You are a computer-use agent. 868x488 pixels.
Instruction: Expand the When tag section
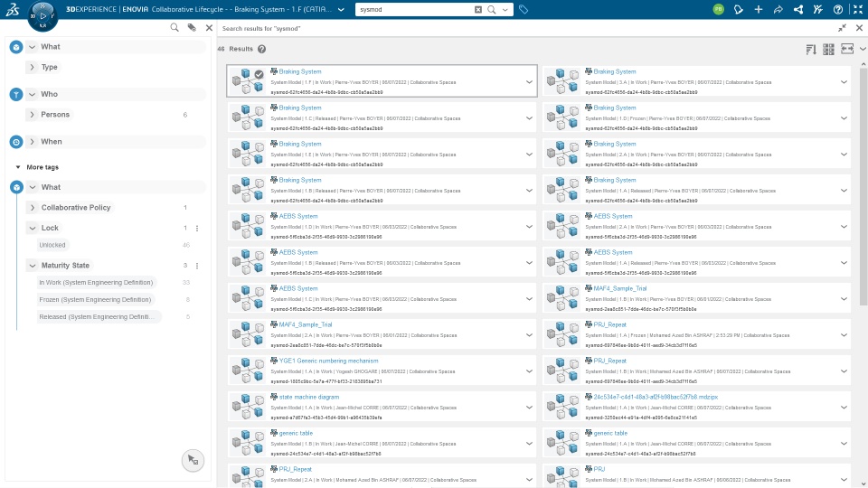tap(33, 142)
